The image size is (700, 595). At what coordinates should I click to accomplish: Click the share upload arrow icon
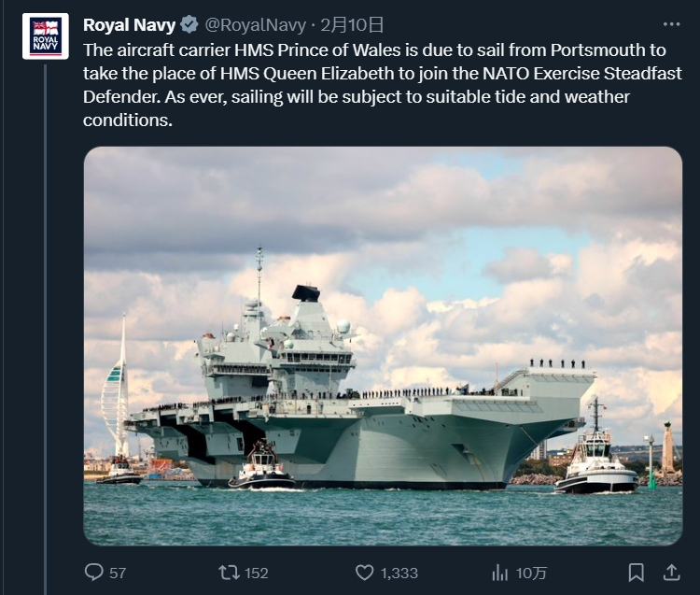click(671, 572)
